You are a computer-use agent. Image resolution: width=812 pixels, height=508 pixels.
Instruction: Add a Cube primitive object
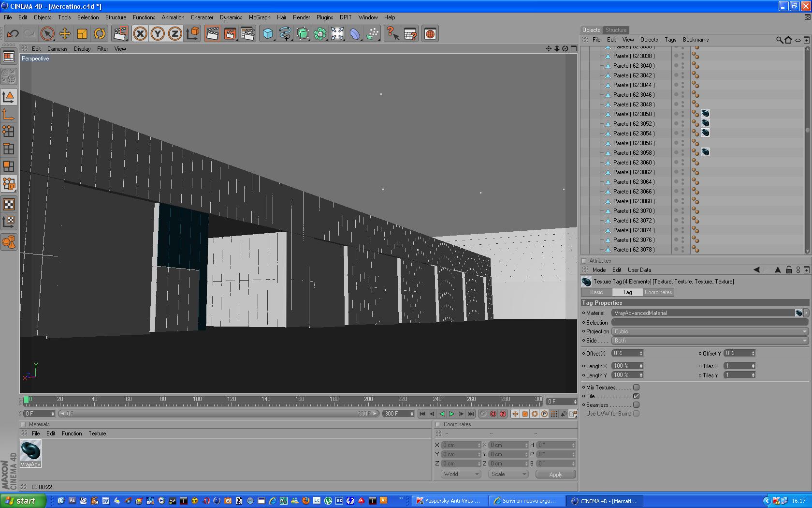268,34
